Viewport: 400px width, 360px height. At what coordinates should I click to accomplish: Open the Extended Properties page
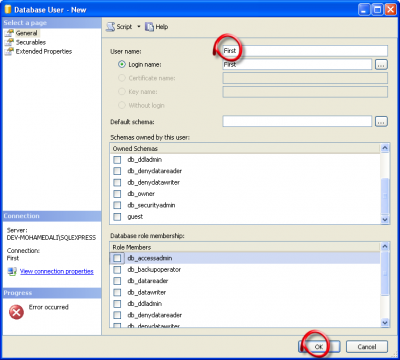pyautogui.click(x=44, y=51)
